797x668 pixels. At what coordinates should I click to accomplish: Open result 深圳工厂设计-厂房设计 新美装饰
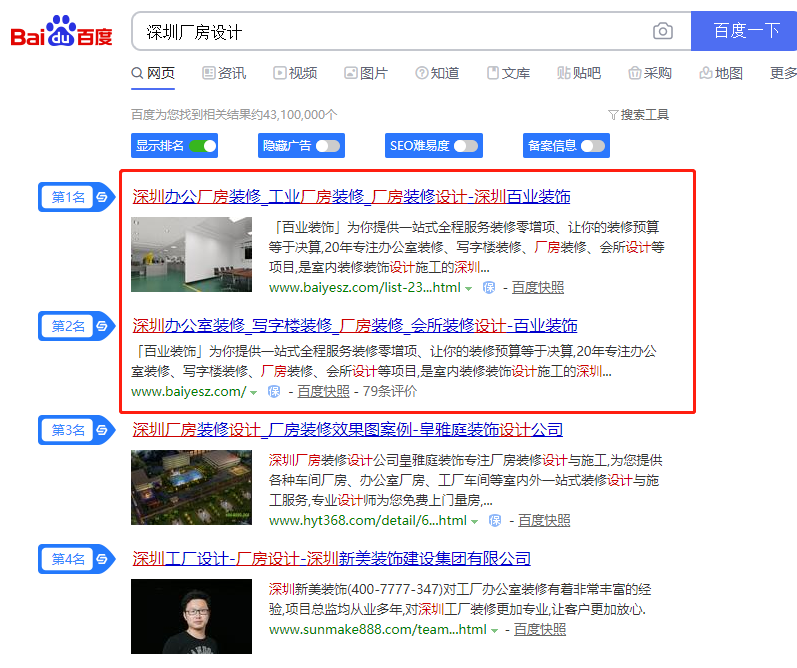point(331,559)
